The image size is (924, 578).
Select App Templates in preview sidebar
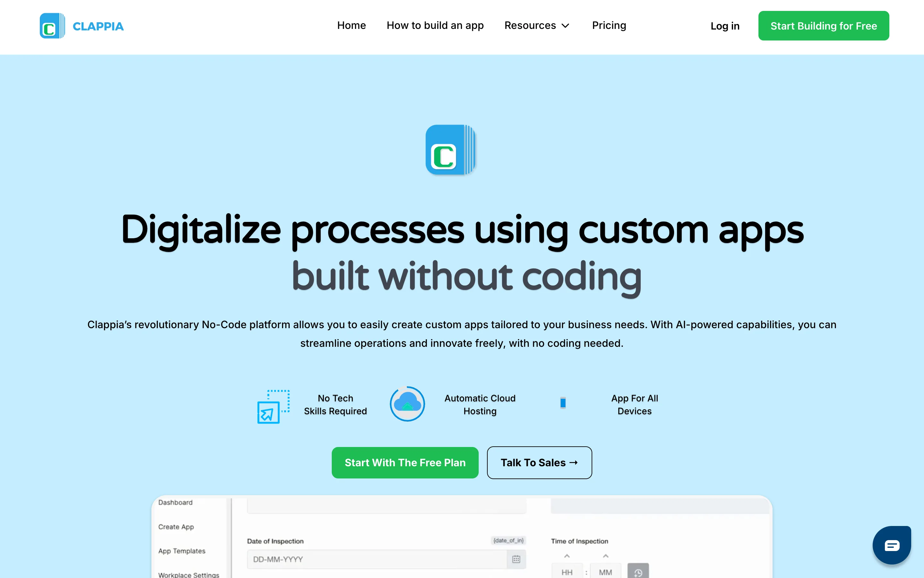pos(182,551)
